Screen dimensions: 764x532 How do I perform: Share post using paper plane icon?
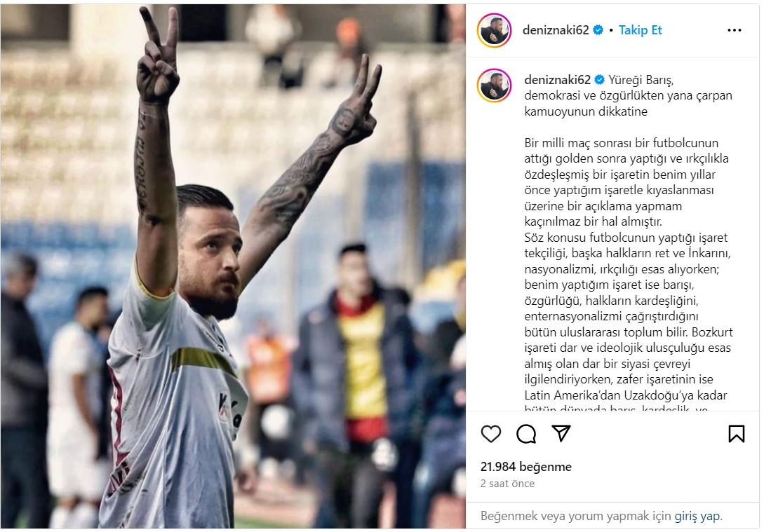(561, 432)
